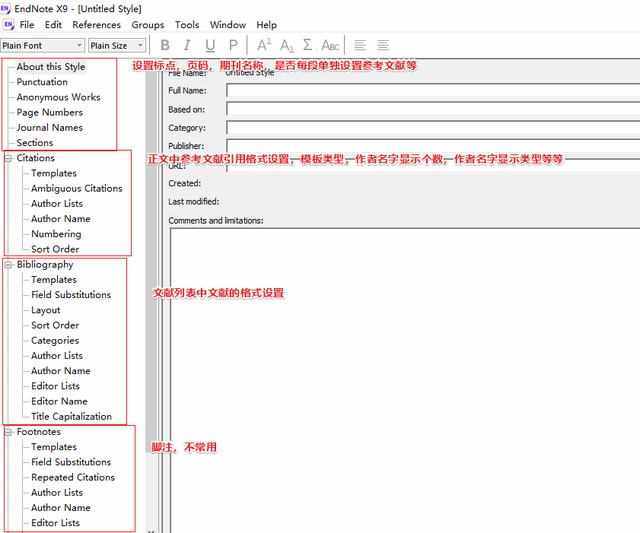Collapse the Bibliography tree node
Viewport: 640px width, 533px height.
(8, 265)
